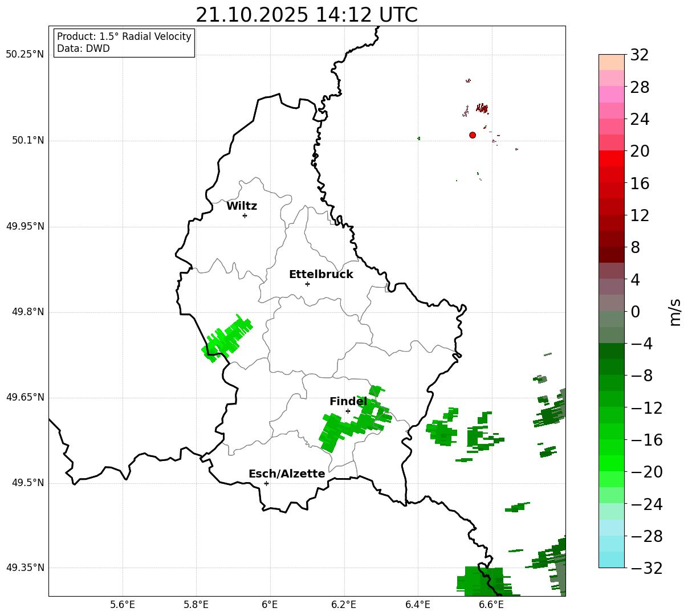
Task: Click the 5.6°E longitude label
Action: [x=123, y=605]
